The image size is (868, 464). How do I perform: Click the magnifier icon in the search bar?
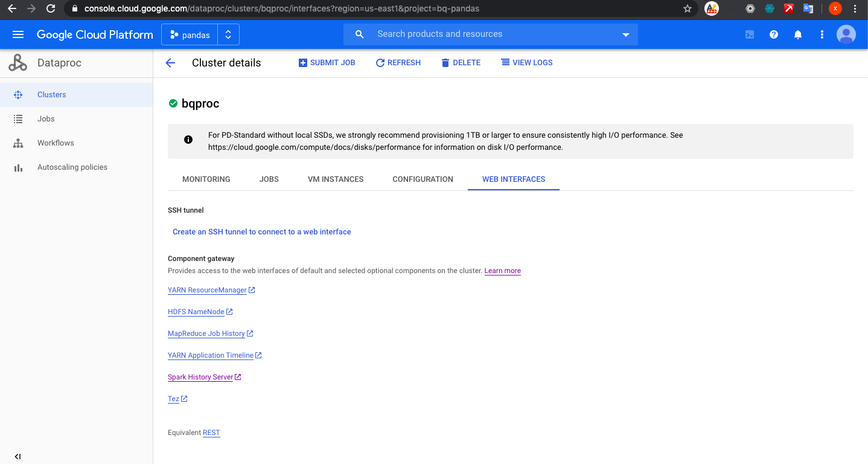pyautogui.click(x=359, y=34)
